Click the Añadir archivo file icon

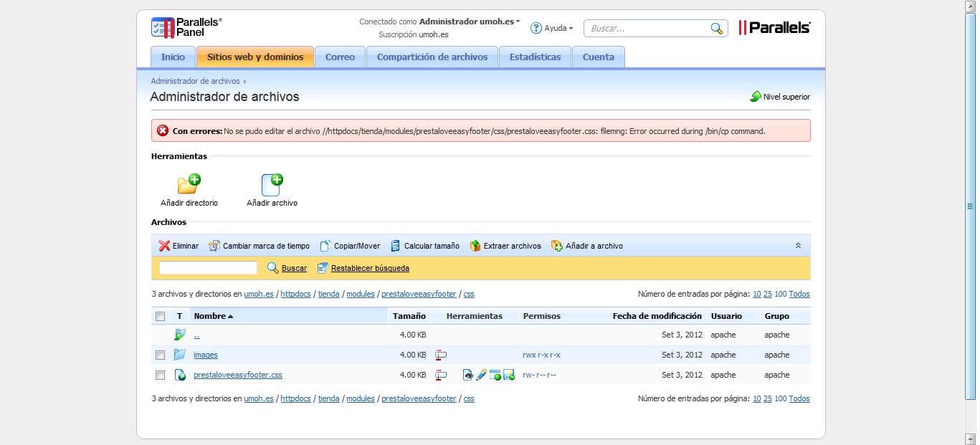coord(272,184)
